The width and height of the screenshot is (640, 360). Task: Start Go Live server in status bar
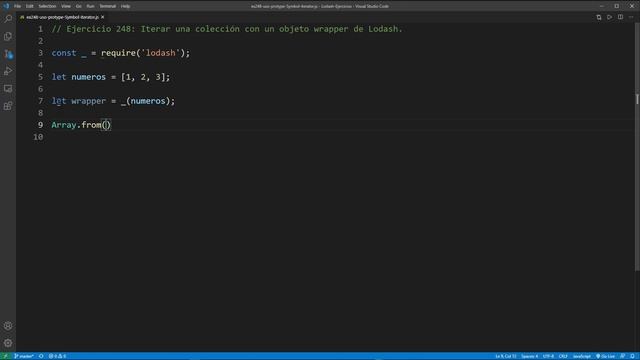point(605,356)
